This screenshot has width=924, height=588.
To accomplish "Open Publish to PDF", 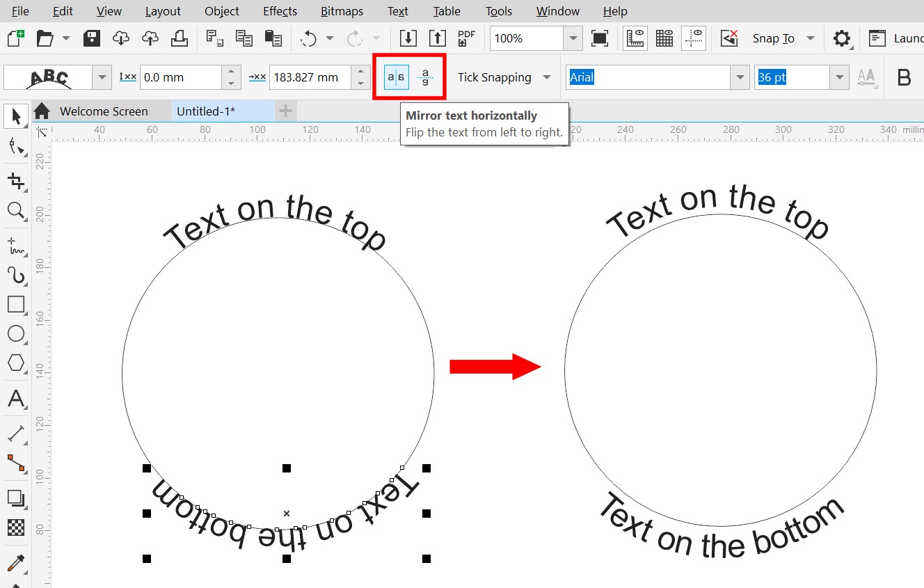I will tap(465, 38).
